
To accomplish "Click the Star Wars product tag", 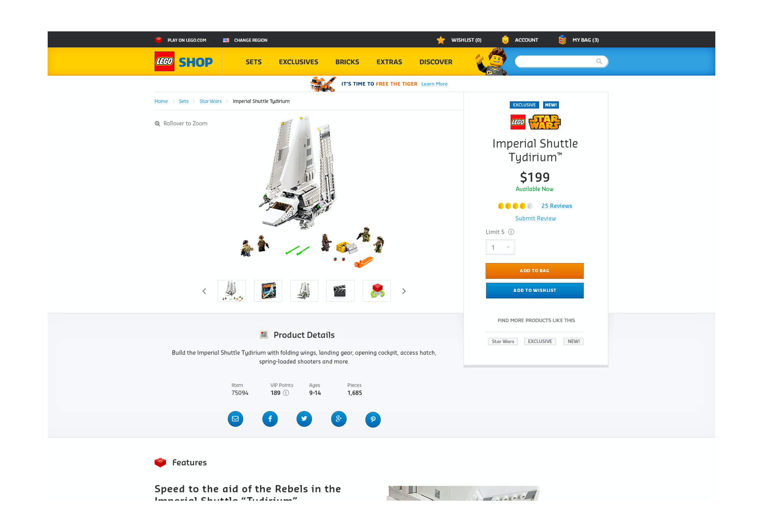I will click(x=503, y=341).
